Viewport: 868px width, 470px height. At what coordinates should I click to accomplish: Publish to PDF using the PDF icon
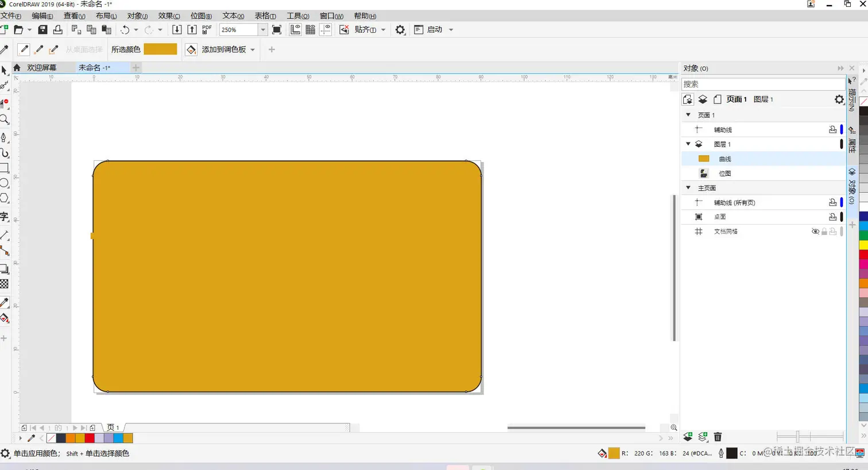pyautogui.click(x=207, y=30)
